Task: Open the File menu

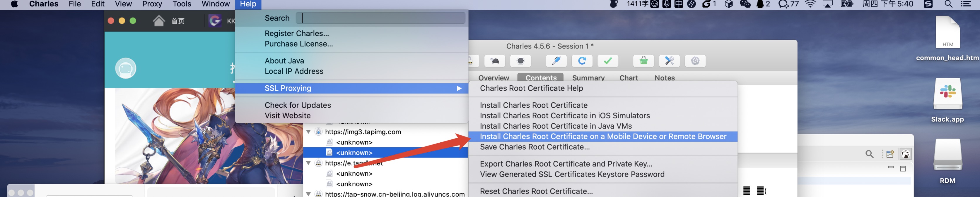Action: (x=75, y=4)
